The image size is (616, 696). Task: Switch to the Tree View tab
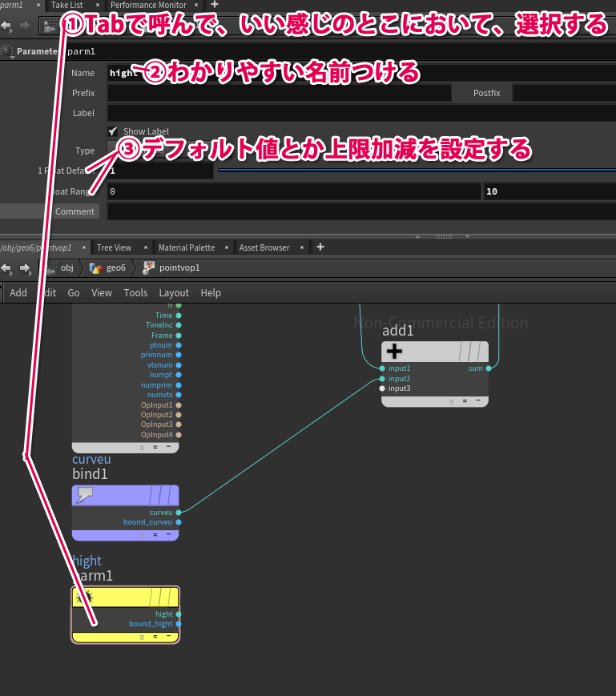click(x=114, y=247)
